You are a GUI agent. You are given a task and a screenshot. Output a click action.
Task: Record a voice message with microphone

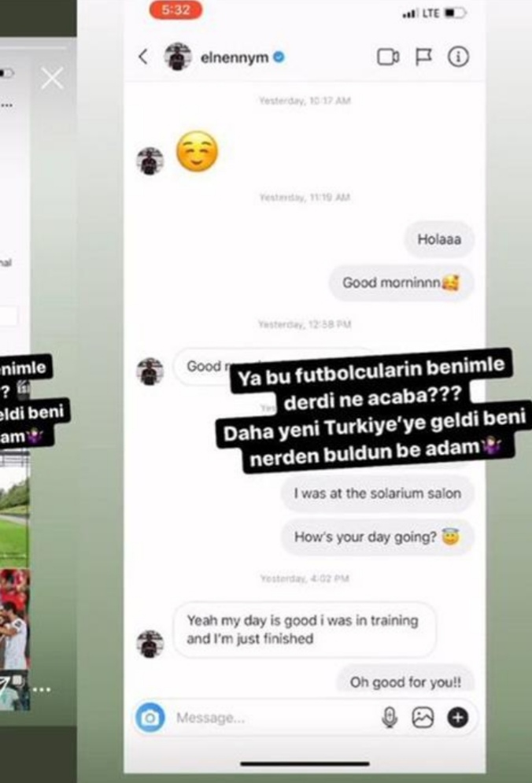[x=390, y=718]
